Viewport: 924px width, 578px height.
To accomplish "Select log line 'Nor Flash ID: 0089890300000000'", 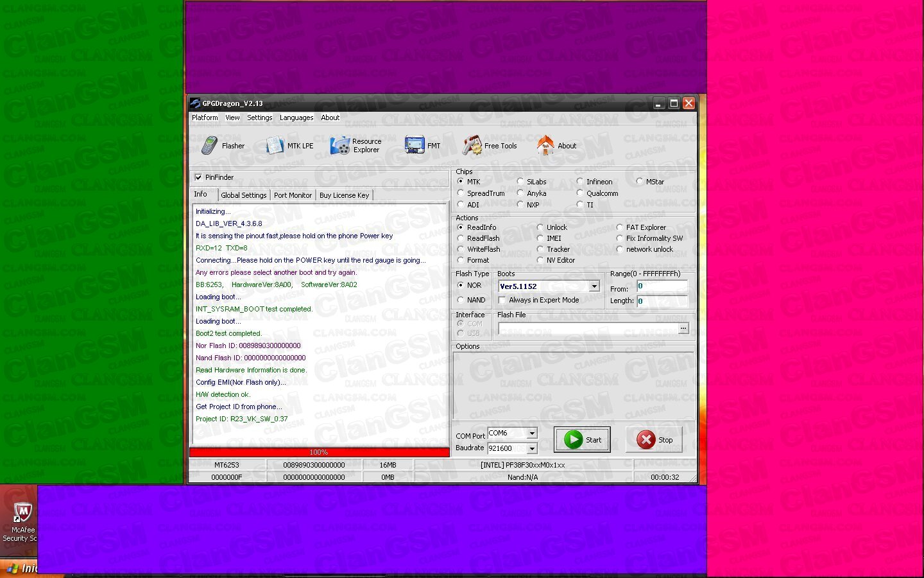I will [248, 346].
